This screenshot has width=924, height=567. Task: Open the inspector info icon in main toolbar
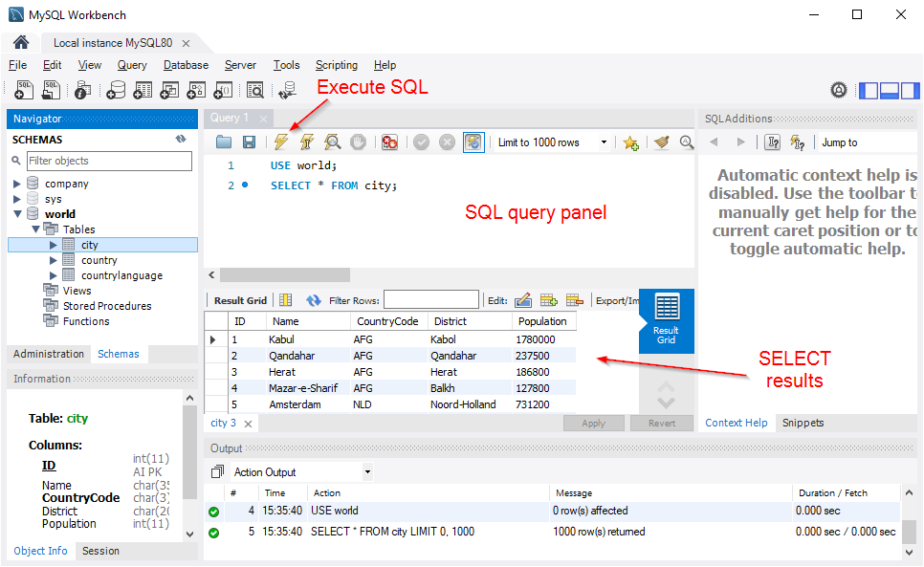point(82,90)
